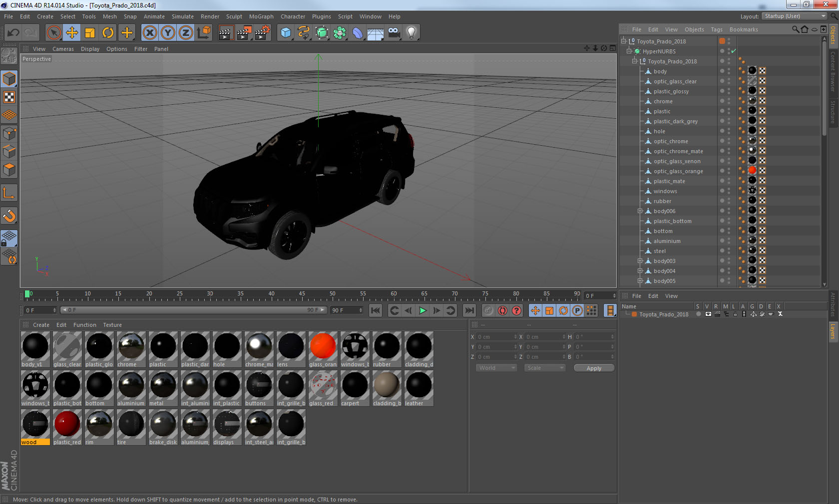Open the Scale mode dropdown
The width and height of the screenshot is (839, 504).
[545, 368]
